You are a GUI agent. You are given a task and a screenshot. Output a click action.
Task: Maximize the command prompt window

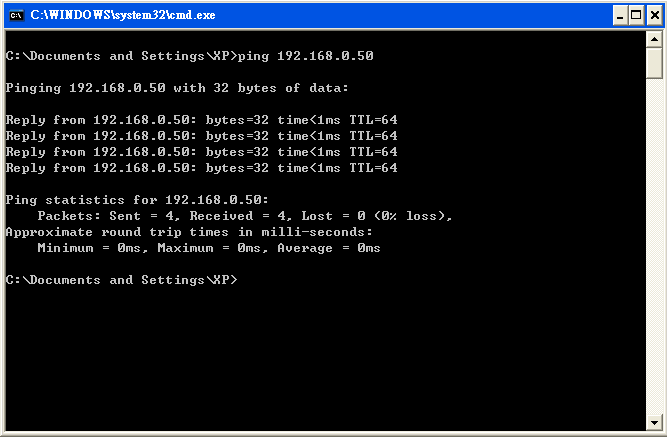point(634,15)
